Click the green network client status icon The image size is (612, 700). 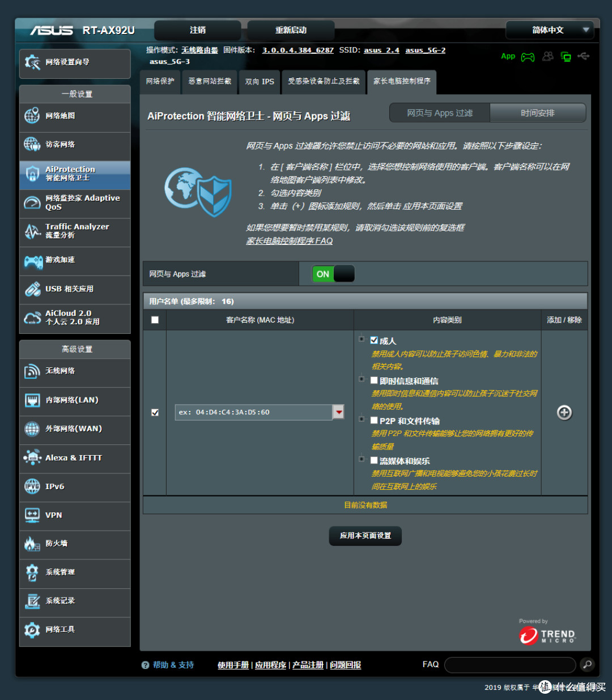566,57
